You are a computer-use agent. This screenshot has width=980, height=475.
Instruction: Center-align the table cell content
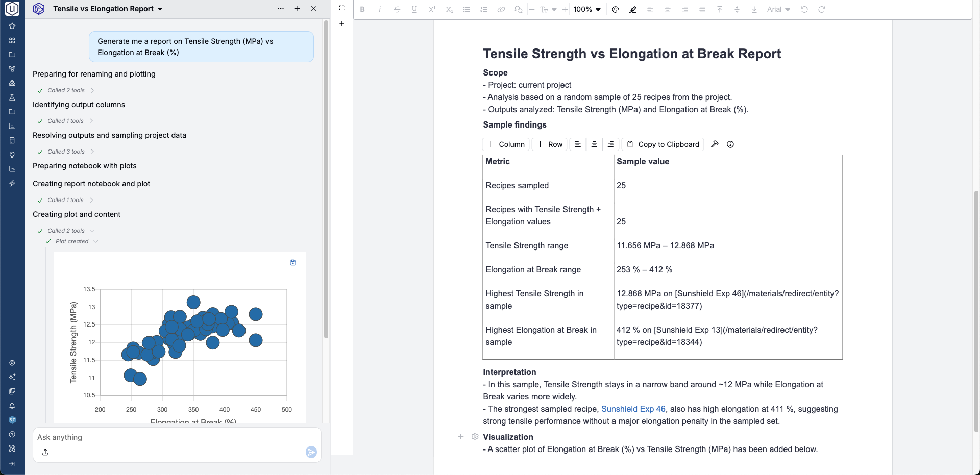594,144
